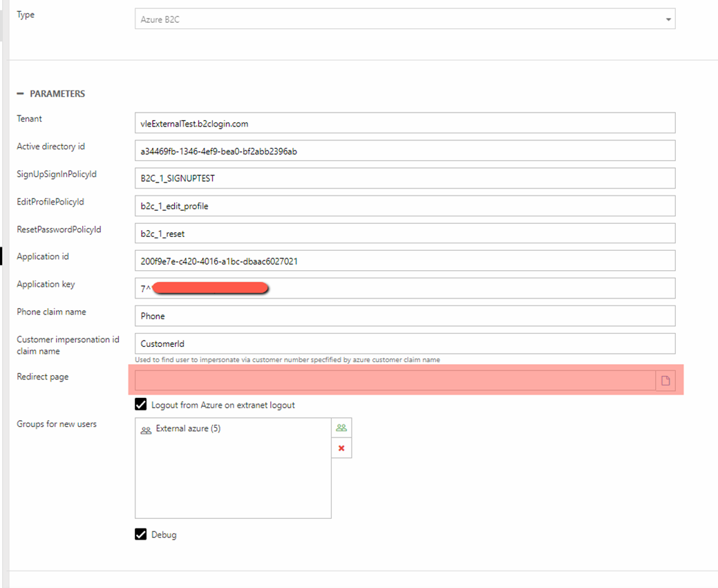Toggle the Debug checkbox
The width and height of the screenshot is (718, 588).
[141, 534]
